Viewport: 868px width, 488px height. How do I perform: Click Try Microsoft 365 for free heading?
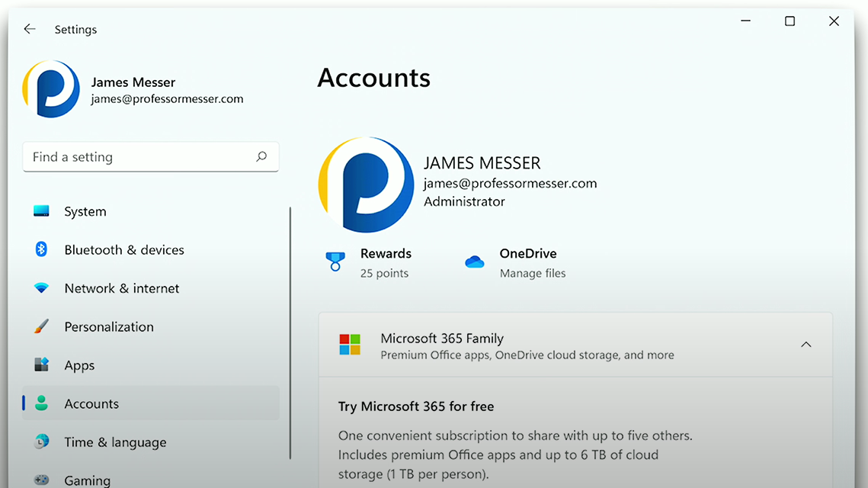pos(416,406)
